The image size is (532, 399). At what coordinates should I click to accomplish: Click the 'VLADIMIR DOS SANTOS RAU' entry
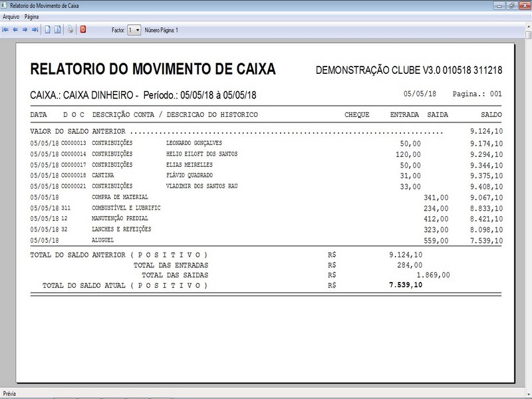click(202, 186)
